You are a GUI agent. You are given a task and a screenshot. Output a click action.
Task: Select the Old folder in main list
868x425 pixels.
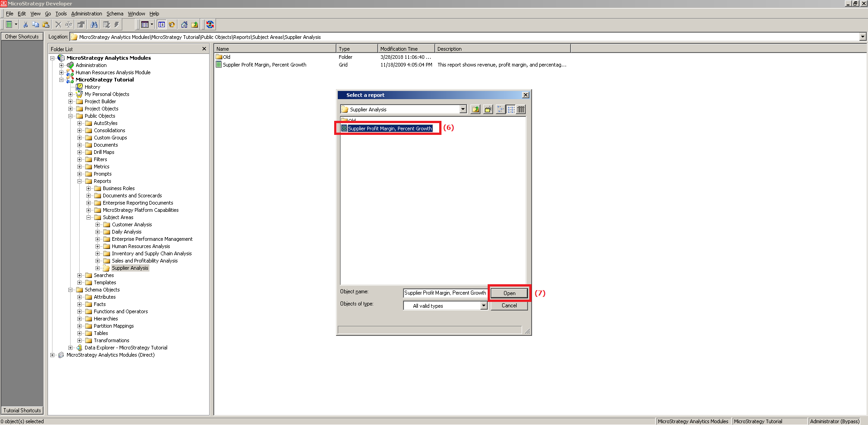[223, 57]
